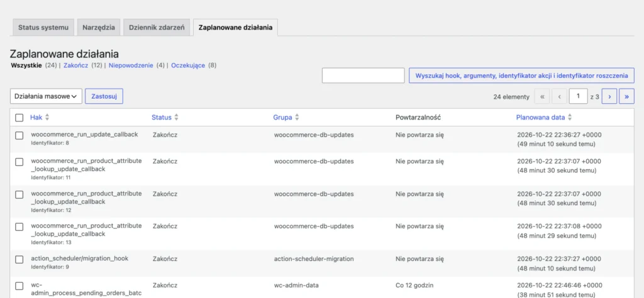Viewport: 644px width, 298px height.
Task: Go to next page arrow
Action: pyautogui.click(x=609, y=96)
